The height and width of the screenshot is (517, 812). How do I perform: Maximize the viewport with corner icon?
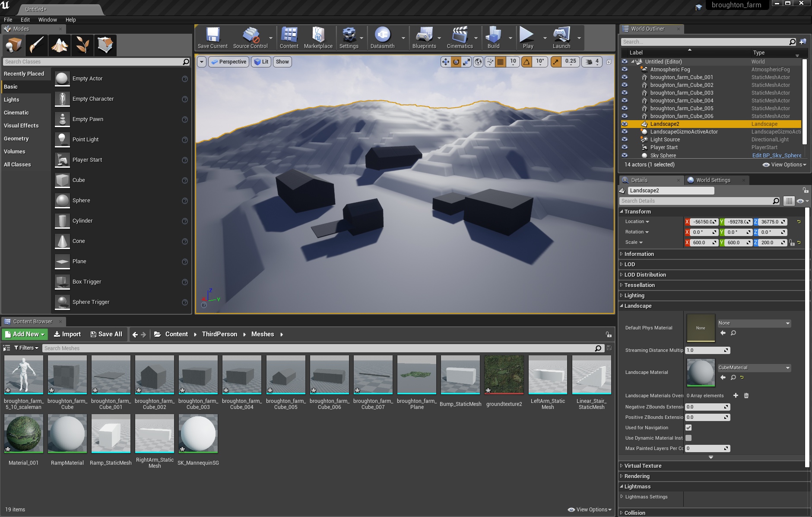(609, 62)
